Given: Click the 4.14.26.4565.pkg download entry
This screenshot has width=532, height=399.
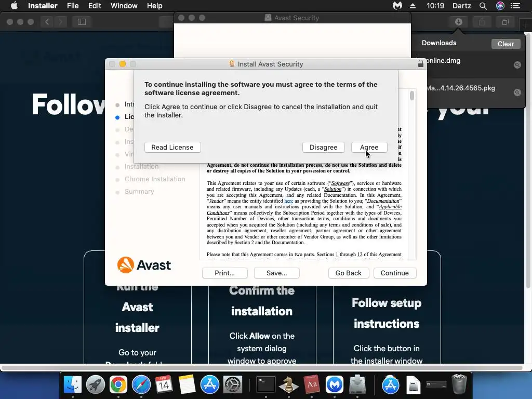Looking at the screenshot, I should (x=468, y=92).
